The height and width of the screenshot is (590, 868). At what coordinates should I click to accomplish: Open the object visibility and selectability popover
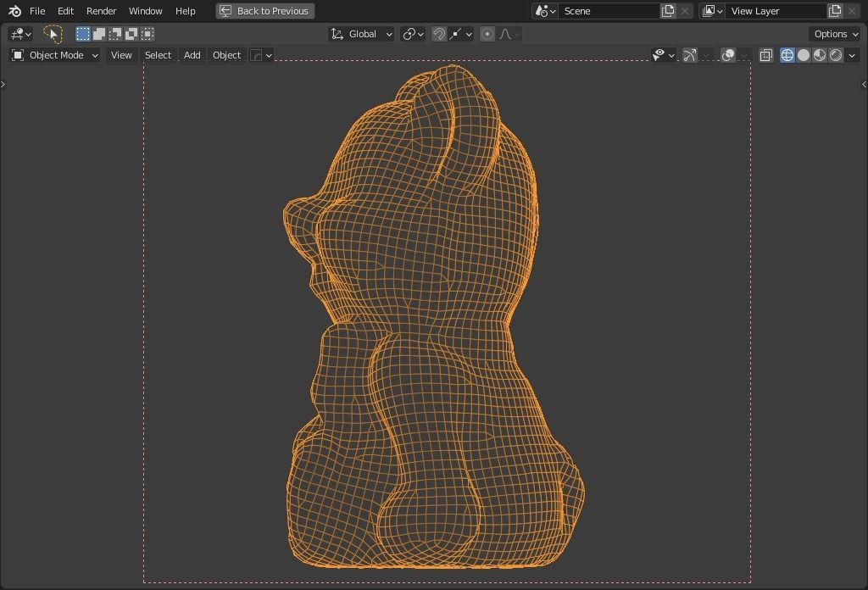click(x=664, y=55)
